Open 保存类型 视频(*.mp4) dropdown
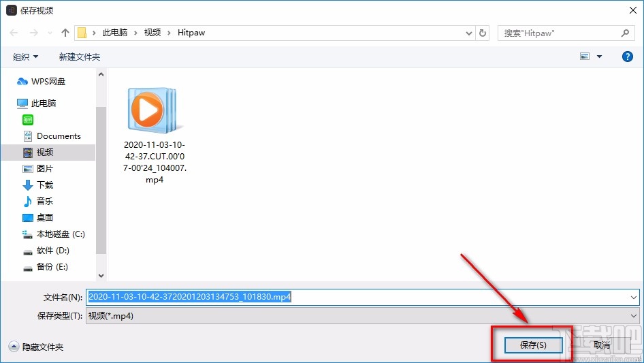Viewport: 644px width, 363px height. tap(362, 316)
